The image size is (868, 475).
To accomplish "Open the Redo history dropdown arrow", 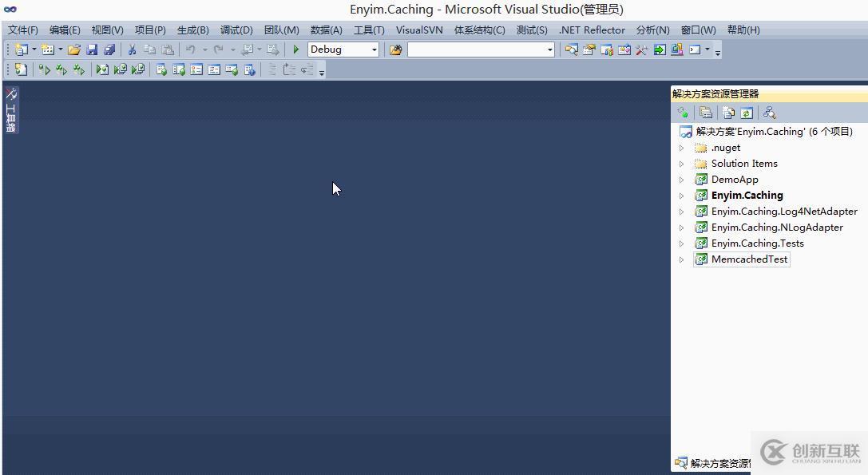I will click(232, 49).
